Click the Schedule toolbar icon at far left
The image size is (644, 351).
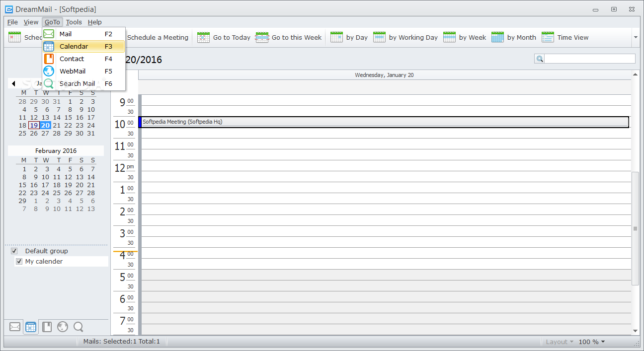[x=15, y=37]
